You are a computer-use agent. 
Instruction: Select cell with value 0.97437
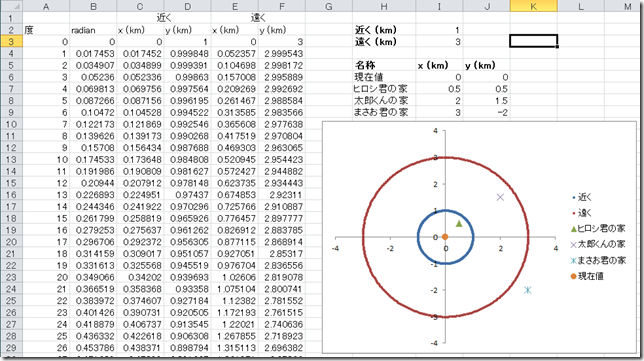[x=188, y=195]
